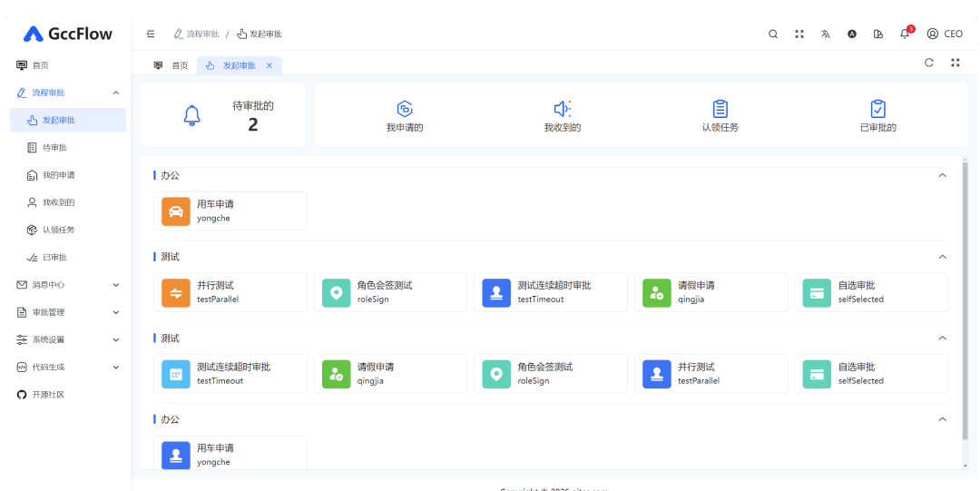
Task: Collapse the sidebar menu toggle icon
Action: pos(151,34)
